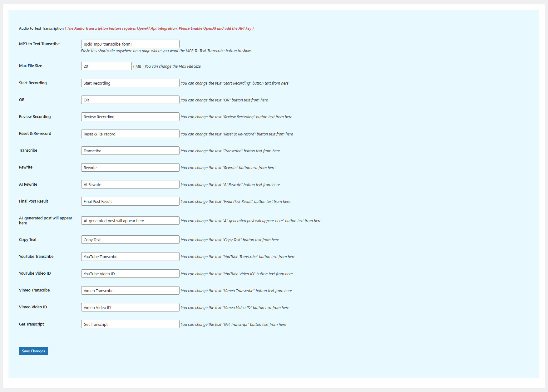Screen dimensions: 548x392
Task: Focus the Final Post Result field
Action: (x=130, y=201)
